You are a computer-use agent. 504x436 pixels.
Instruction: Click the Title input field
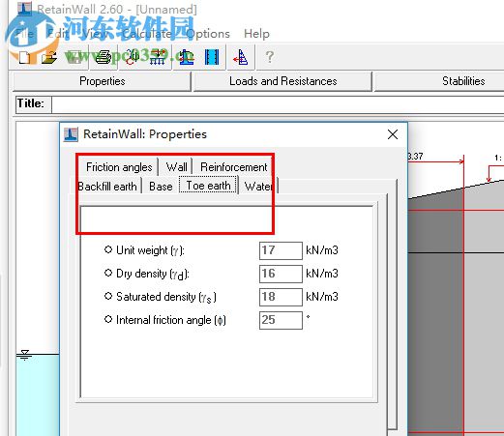(278, 104)
